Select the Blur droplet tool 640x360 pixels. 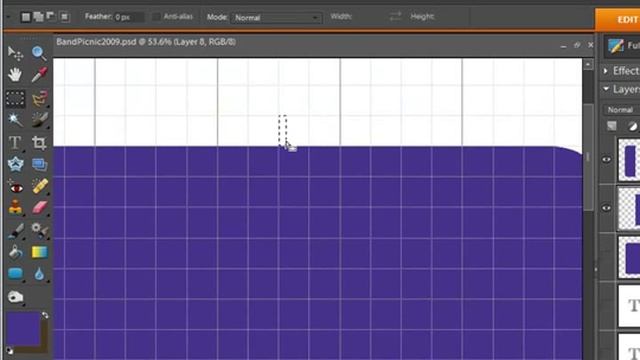(x=39, y=274)
